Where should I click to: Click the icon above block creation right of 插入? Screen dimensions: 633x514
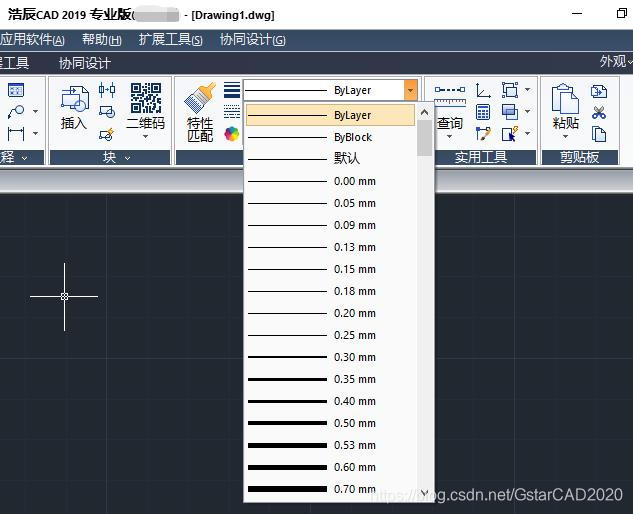[x=107, y=90]
